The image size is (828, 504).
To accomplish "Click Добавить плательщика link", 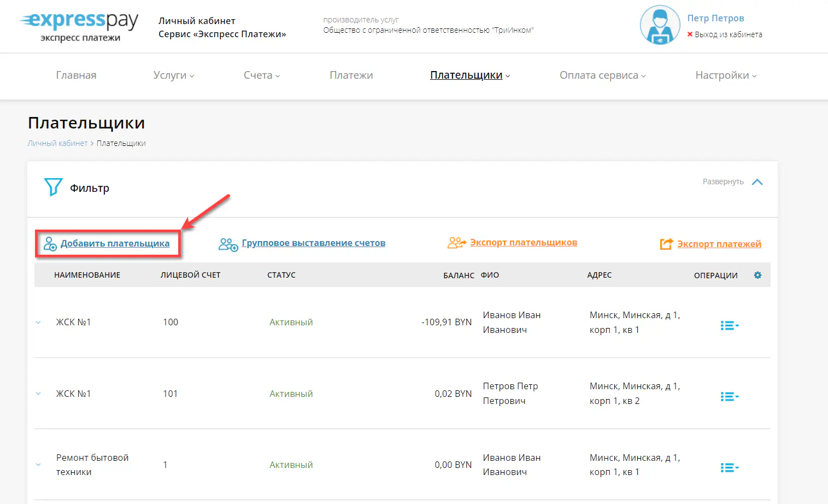I will (115, 243).
